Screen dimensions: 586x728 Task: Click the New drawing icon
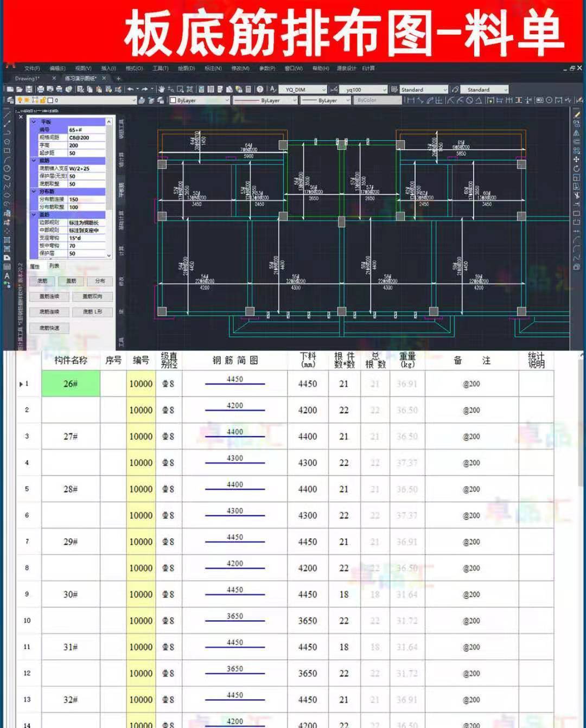click(10, 89)
